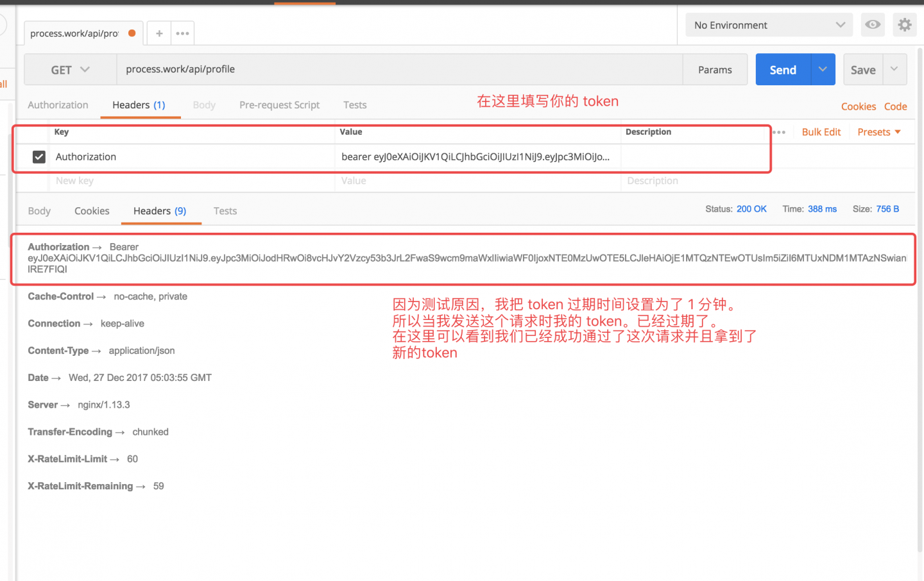Open manage environments gear icon
Image resolution: width=924 pixels, height=581 pixels.
coord(905,25)
